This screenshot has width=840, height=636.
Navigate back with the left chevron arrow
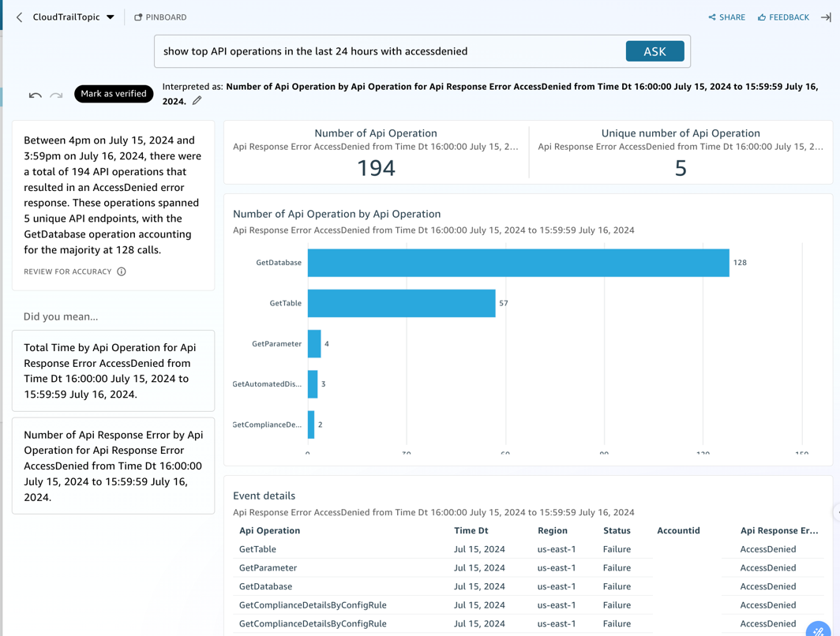pyautogui.click(x=18, y=17)
